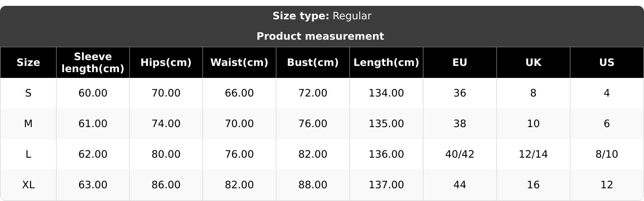Select the M size row label
The height and width of the screenshot is (201, 644).
[28, 124]
